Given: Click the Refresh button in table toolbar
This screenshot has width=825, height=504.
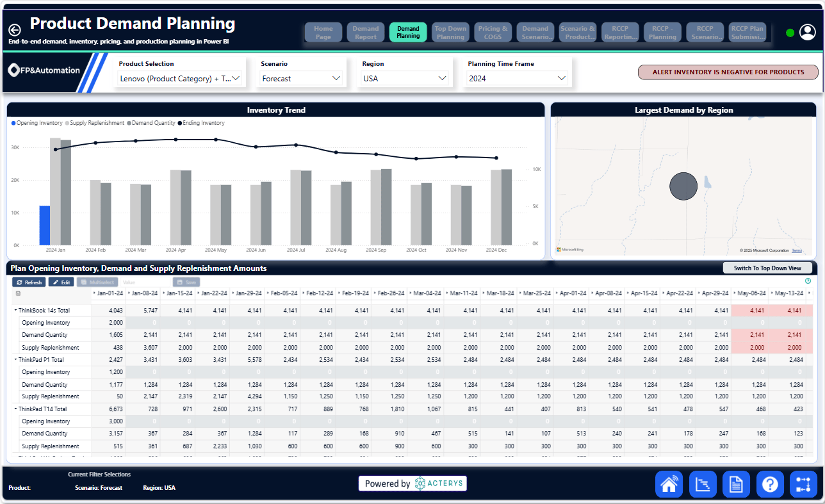Looking at the screenshot, I should tap(29, 282).
